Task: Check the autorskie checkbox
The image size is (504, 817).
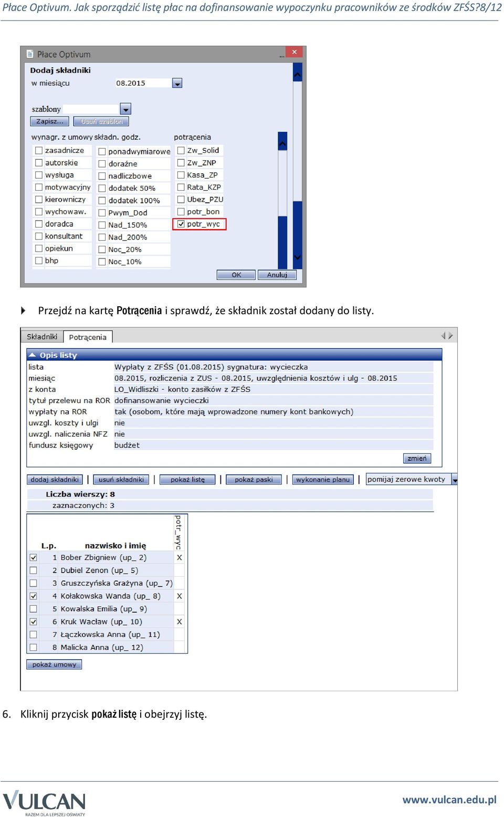Action: coord(39,163)
